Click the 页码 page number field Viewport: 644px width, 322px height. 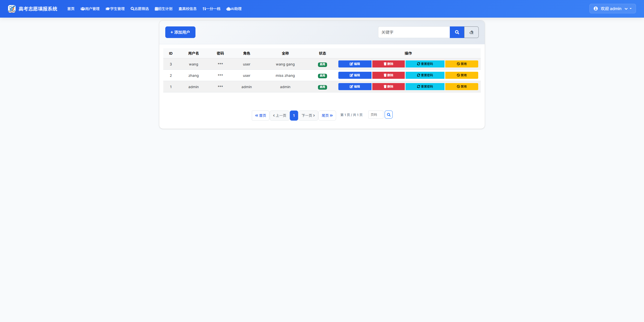(x=375, y=115)
